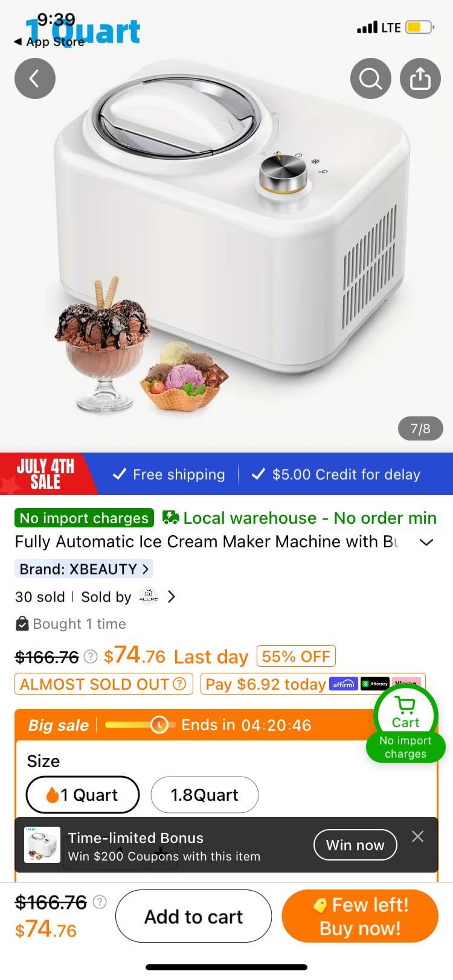Tap Few left! Buy now! button
Image resolution: width=453 pixels, height=980 pixels.
coord(360,916)
